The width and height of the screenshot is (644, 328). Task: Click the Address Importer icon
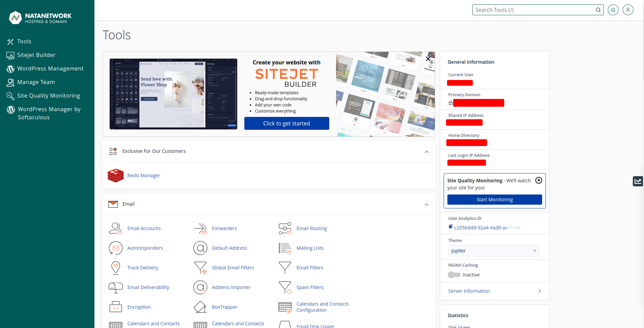[200, 287]
